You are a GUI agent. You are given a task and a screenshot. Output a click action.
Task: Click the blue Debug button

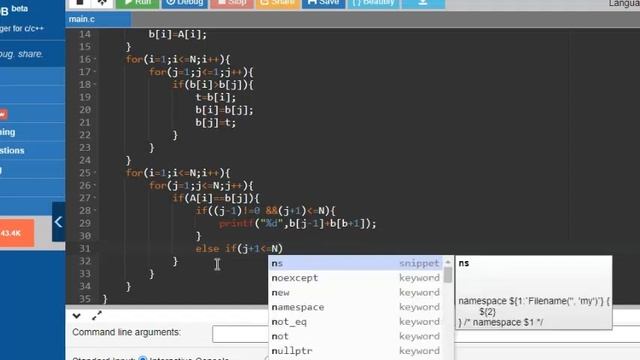pos(185,3)
